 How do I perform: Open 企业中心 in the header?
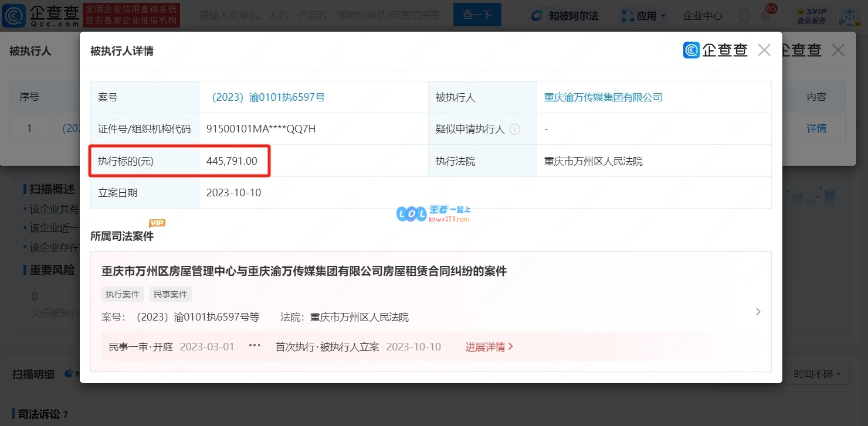pos(703,16)
